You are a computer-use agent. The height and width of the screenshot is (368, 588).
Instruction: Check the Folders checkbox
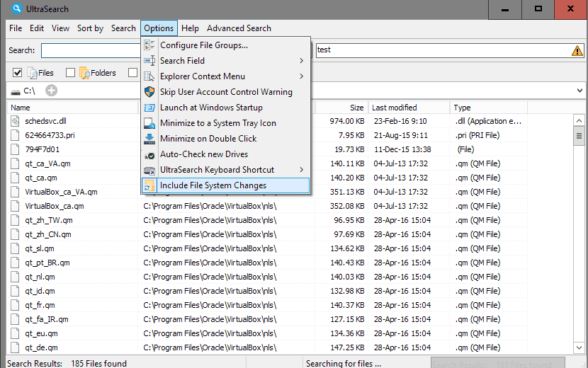(x=70, y=73)
